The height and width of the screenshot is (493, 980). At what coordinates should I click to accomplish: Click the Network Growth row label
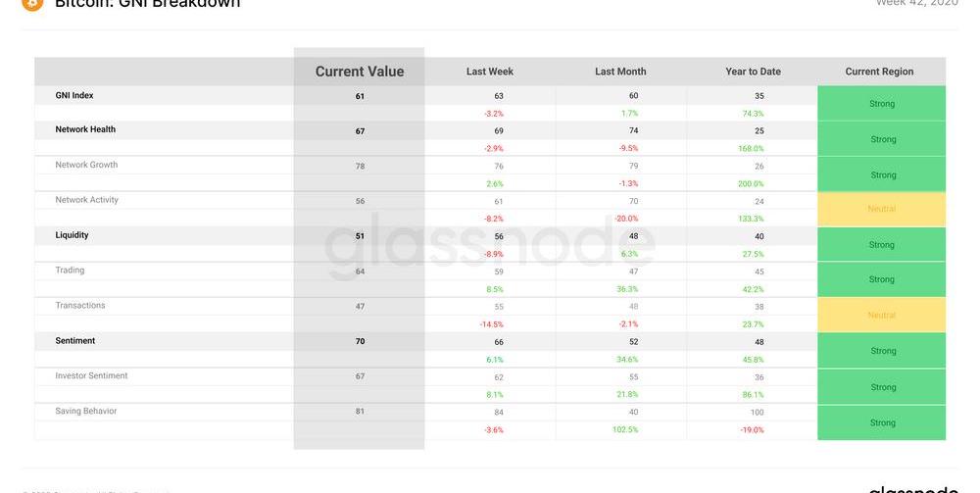86,165
